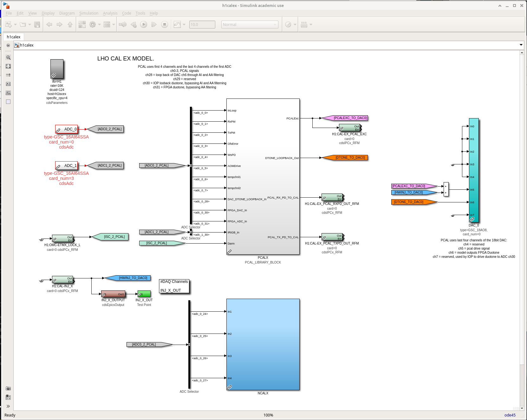Click the Stop simulation button
Viewport: 527px width, 420px height.
coord(164,24)
